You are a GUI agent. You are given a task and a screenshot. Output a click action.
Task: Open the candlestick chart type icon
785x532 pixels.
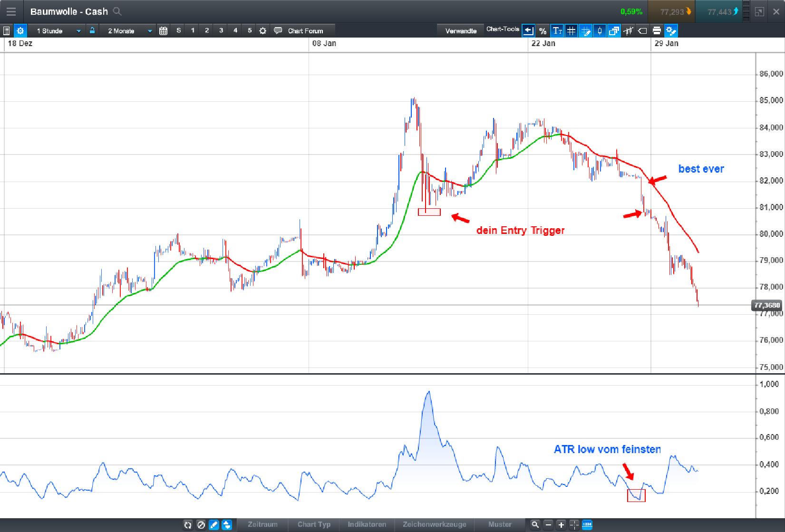click(599, 30)
